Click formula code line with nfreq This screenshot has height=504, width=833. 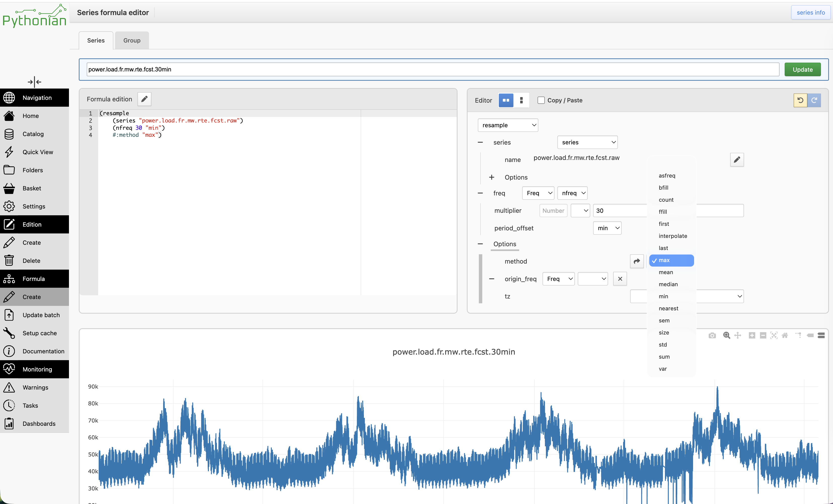point(139,128)
